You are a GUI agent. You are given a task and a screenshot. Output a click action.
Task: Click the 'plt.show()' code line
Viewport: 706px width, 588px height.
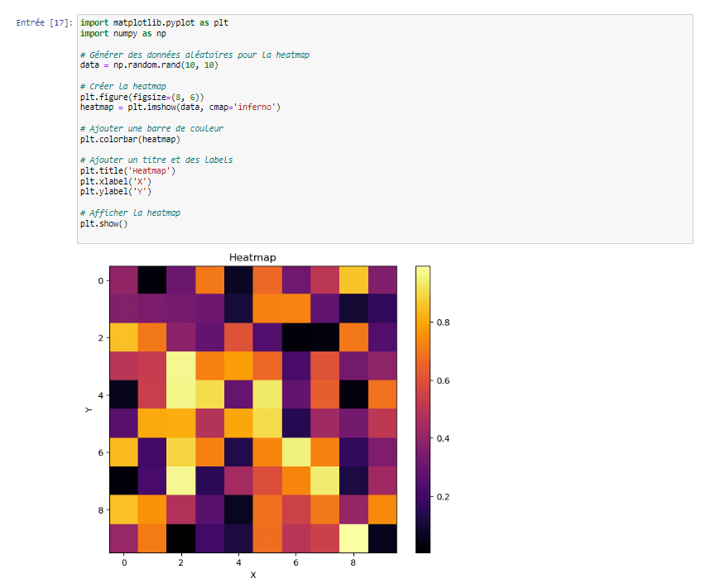pos(104,223)
